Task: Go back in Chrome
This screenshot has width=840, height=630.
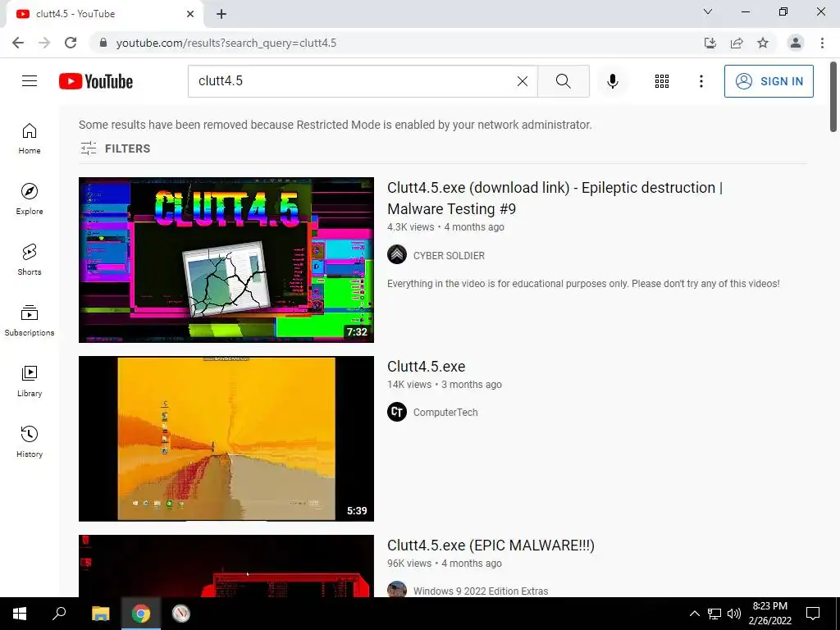Action: pos(18,43)
